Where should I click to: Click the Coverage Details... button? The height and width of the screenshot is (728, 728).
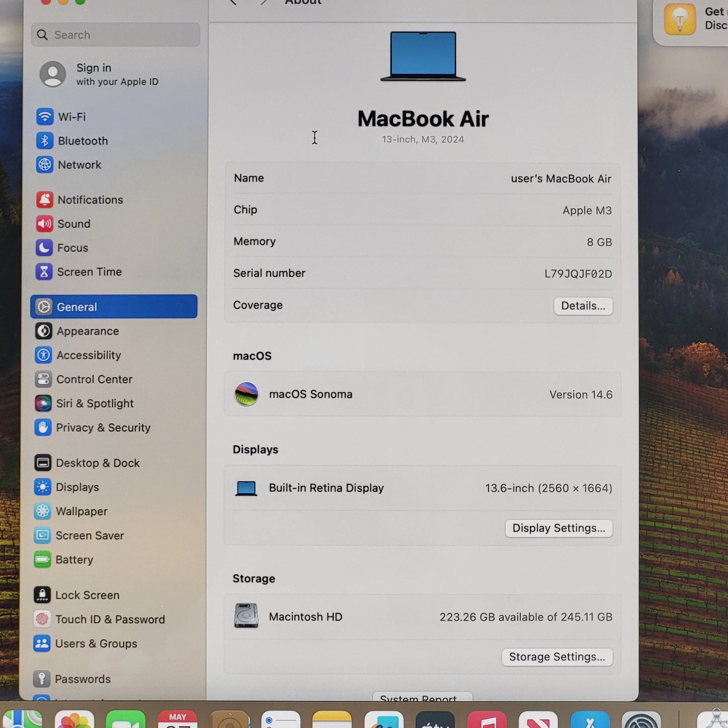(x=583, y=306)
